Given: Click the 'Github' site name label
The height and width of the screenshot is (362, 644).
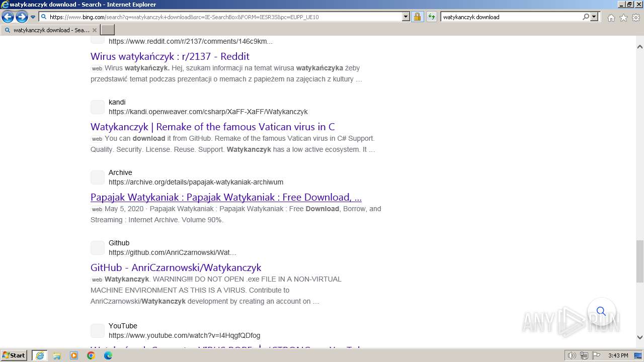Looking at the screenshot, I should (x=119, y=243).
